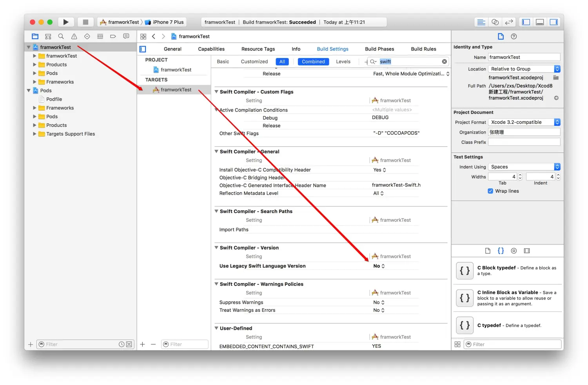Go forward in editor history
The width and height of the screenshot is (588, 385).
[163, 36]
